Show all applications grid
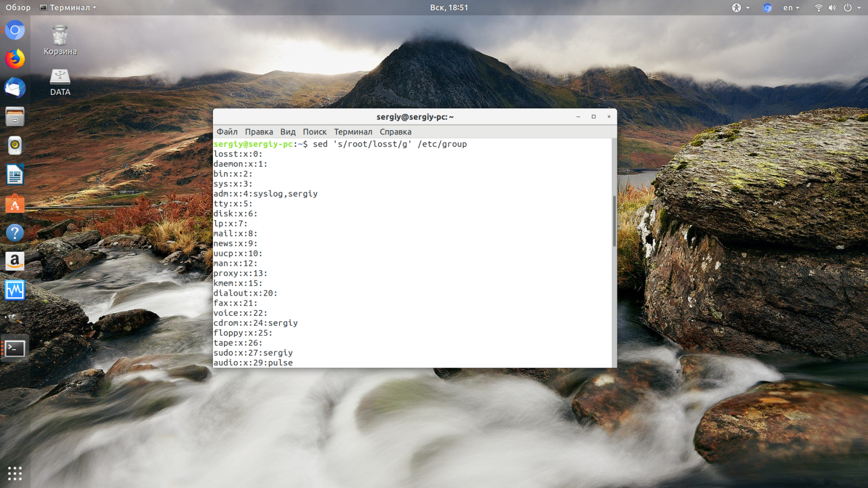This screenshot has width=868, height=488. [x=15, y=473]
